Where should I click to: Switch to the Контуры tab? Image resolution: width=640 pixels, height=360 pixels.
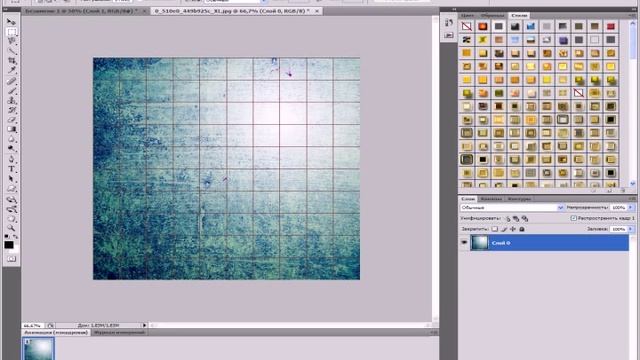coord(519,199)
